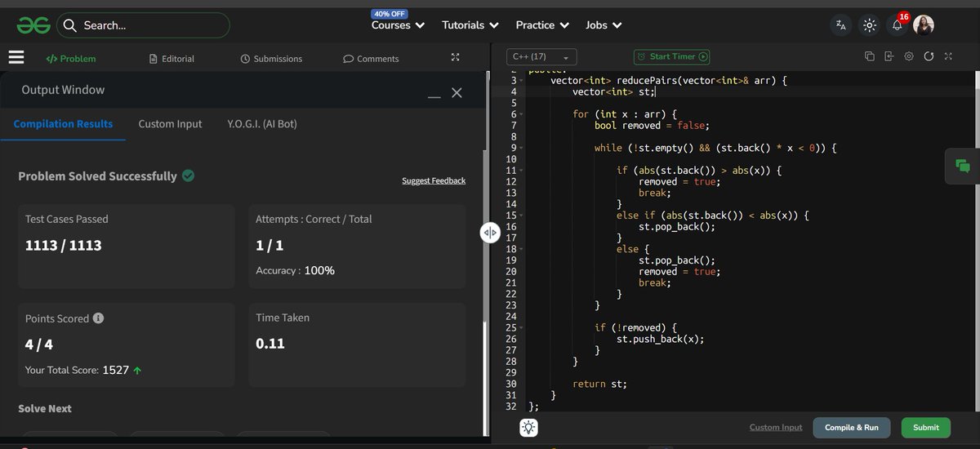Click the Search input field
This screenshot has width=980, height=449.
(x=144, y=25)
